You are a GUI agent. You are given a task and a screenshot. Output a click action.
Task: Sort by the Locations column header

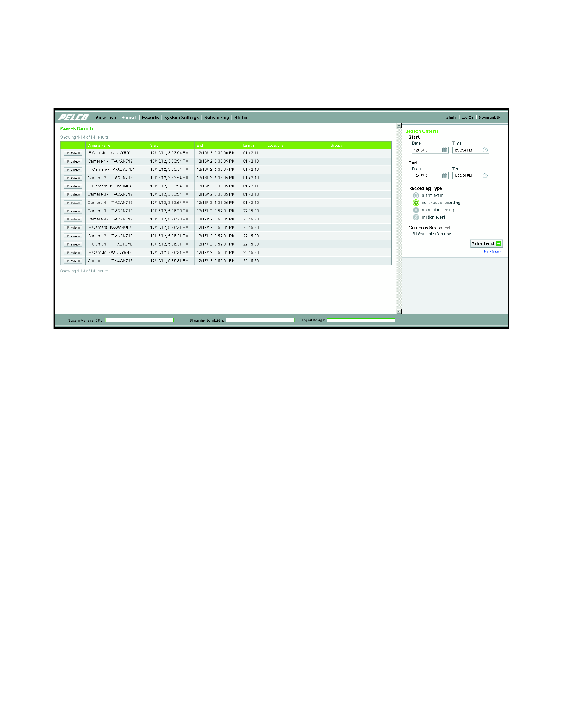[297, 145]
